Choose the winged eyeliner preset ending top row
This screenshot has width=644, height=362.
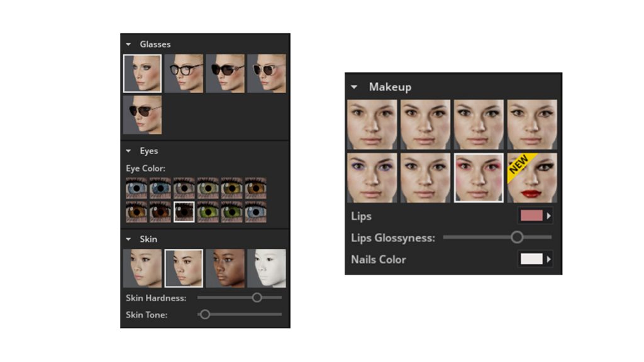[532, 124]
